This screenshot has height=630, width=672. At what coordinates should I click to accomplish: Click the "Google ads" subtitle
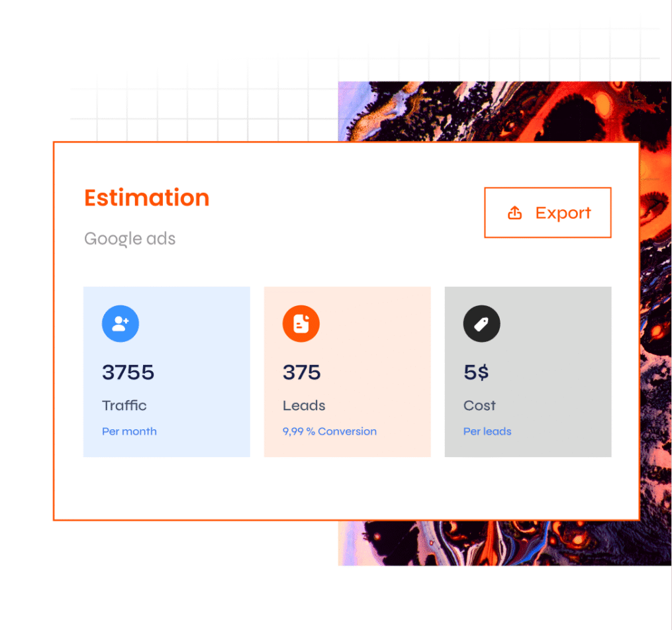click(130, 238)
